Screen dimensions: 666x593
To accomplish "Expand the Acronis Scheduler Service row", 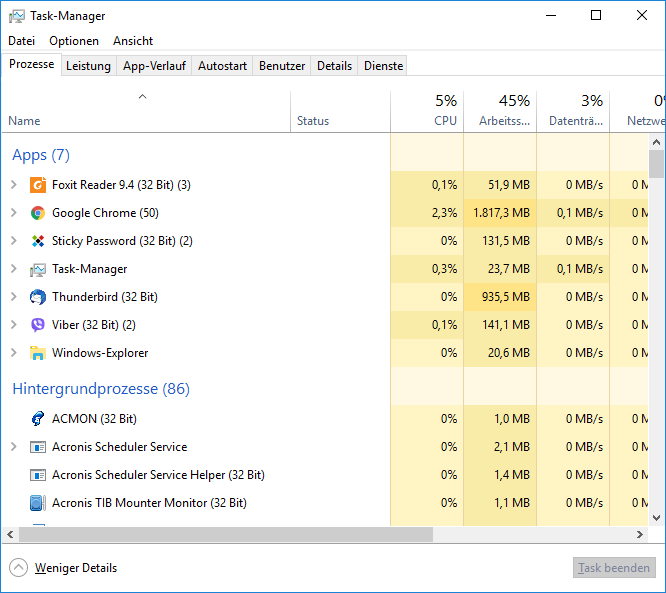I will [14, 447].
